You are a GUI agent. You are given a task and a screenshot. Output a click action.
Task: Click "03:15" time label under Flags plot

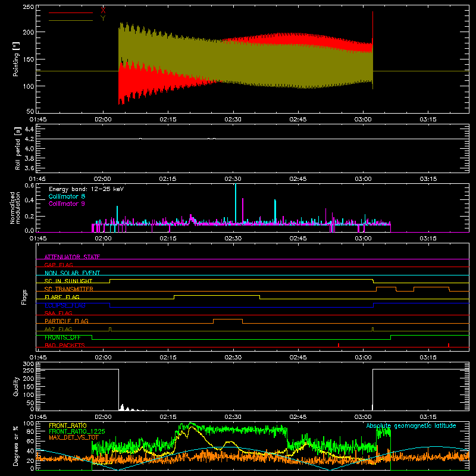pyautogui.click(x=428, y=358)
